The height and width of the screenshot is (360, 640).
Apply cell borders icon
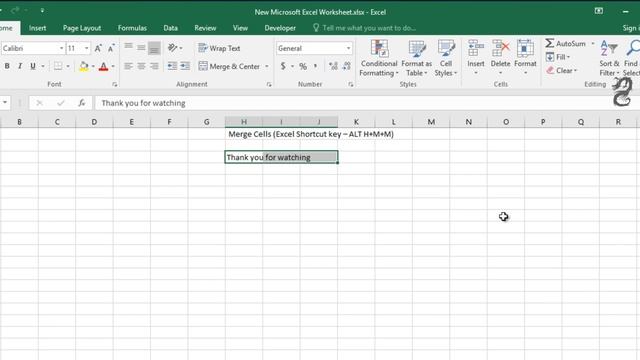58,66
